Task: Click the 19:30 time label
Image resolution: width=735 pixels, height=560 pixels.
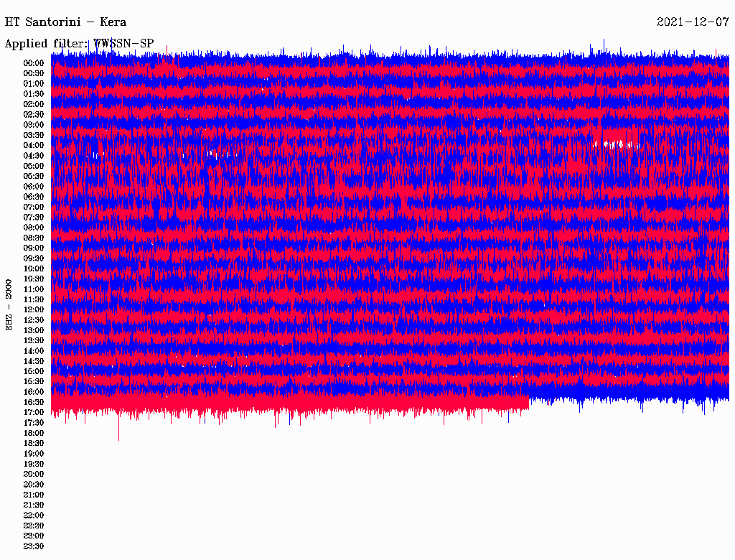Action: pos(34,465)
